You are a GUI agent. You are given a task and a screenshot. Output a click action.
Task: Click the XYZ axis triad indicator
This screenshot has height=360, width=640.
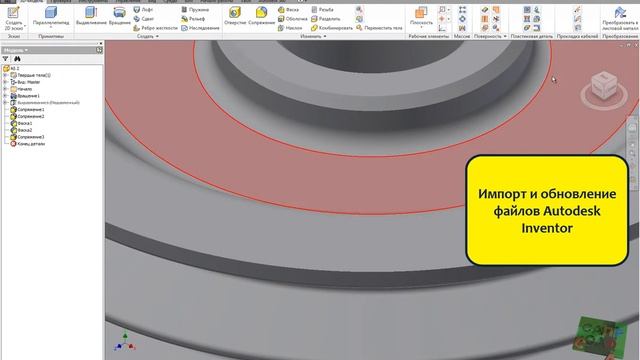pos(125,343)
